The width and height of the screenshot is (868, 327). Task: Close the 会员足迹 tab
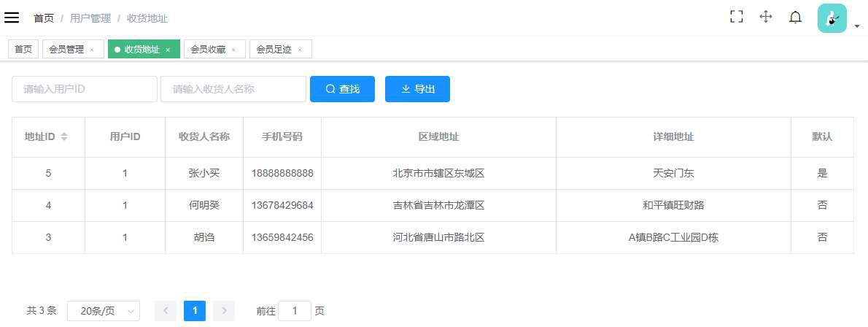(300, 50)
